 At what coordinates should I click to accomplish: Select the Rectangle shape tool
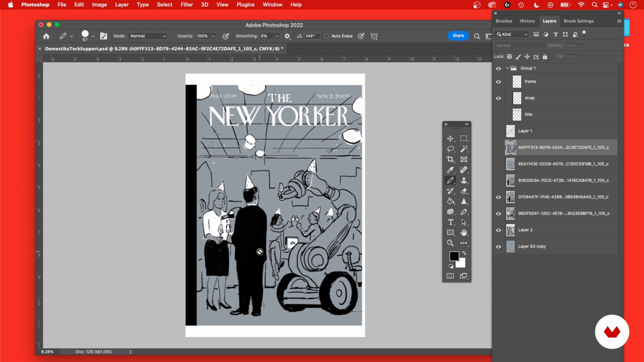[450, 233]
